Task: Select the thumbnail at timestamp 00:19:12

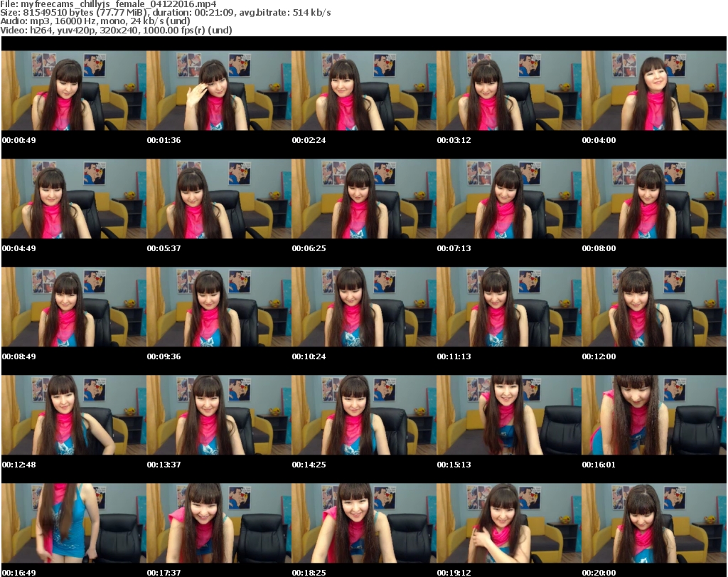Action: coord(508,524)
